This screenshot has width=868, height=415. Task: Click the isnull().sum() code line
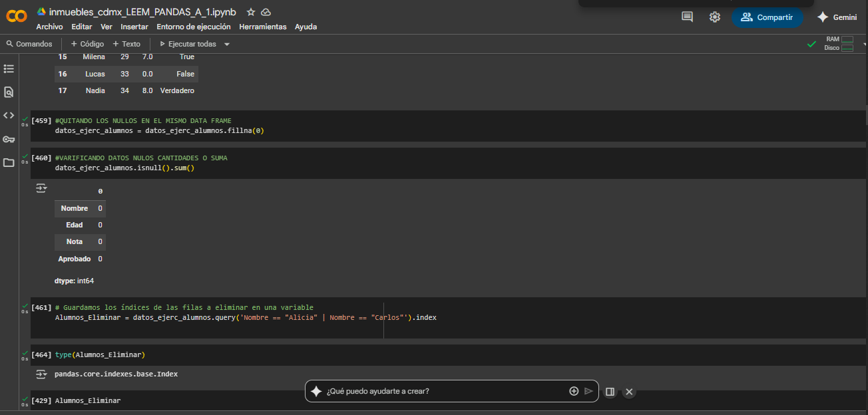click(124, 168)
